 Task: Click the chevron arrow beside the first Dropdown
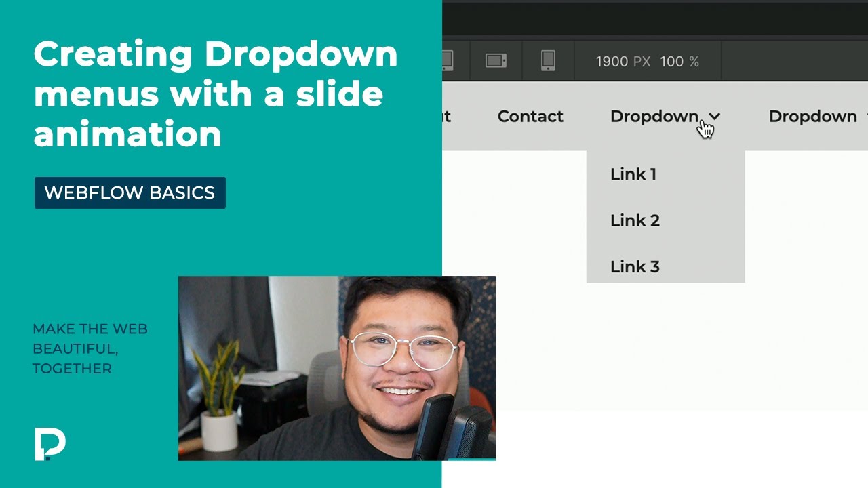coord(714,117)
